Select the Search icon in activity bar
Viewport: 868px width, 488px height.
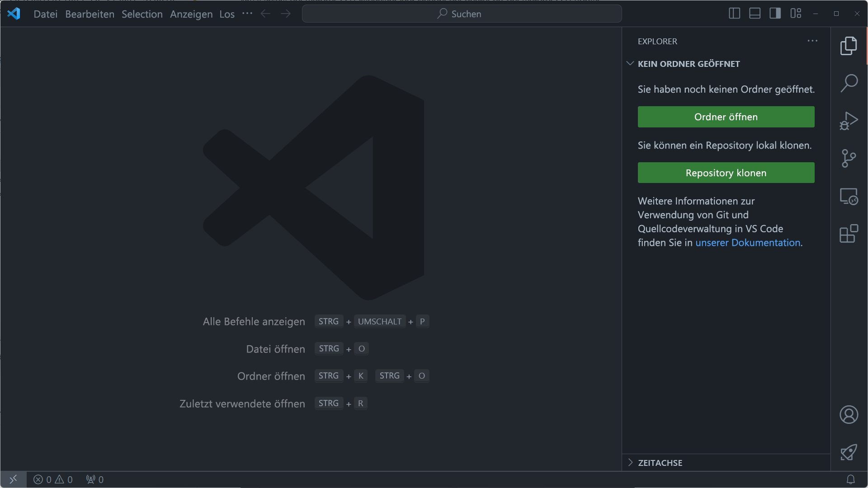(849, 83)
